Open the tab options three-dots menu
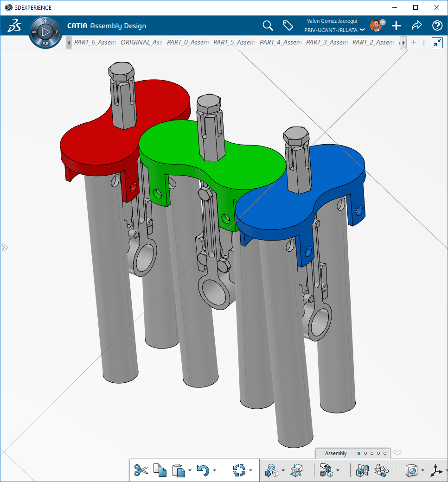This screenshot has width=448, height=482. 424,43
